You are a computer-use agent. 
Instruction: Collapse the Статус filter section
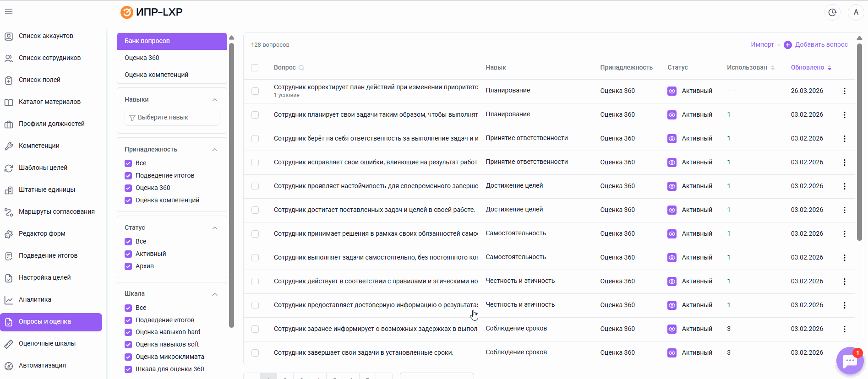[x=215, y=228]
